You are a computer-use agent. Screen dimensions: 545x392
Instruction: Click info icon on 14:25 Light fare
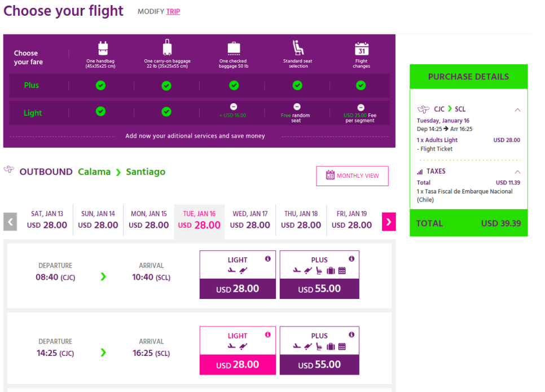268,334
